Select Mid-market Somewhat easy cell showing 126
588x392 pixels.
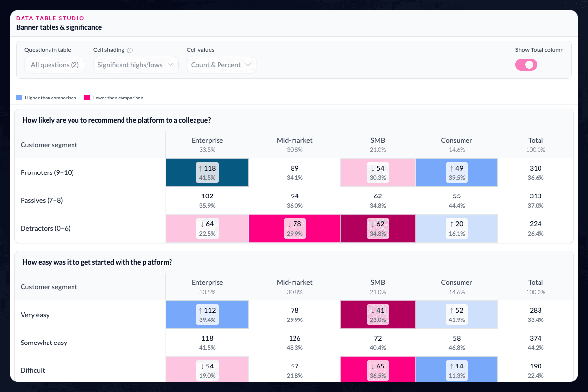coord(294,343)
